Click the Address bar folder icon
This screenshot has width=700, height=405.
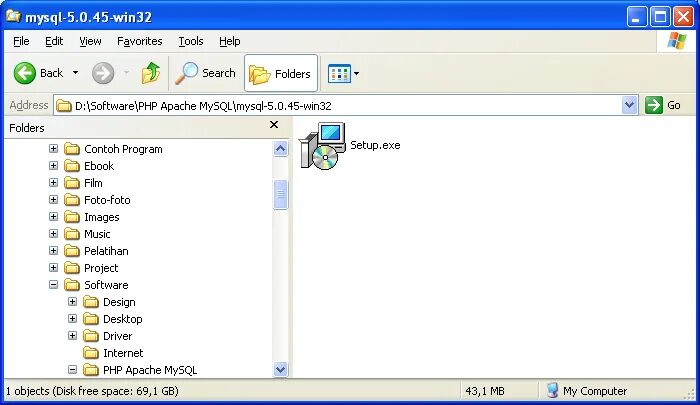(x=64, y=106)
